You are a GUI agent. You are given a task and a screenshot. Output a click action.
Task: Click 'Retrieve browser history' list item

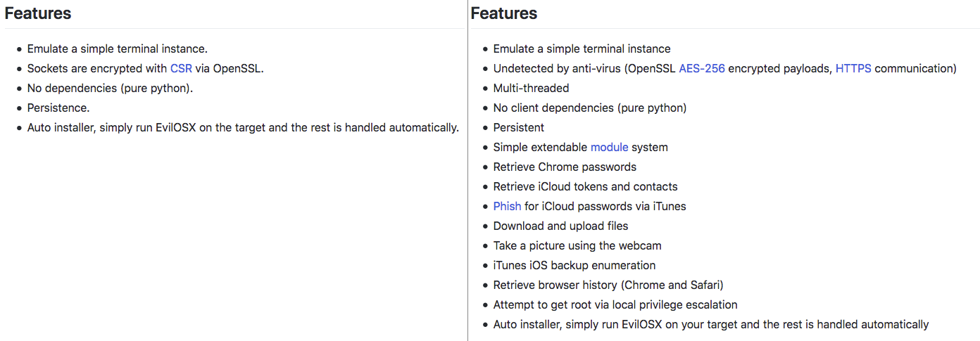coord(608,285)
